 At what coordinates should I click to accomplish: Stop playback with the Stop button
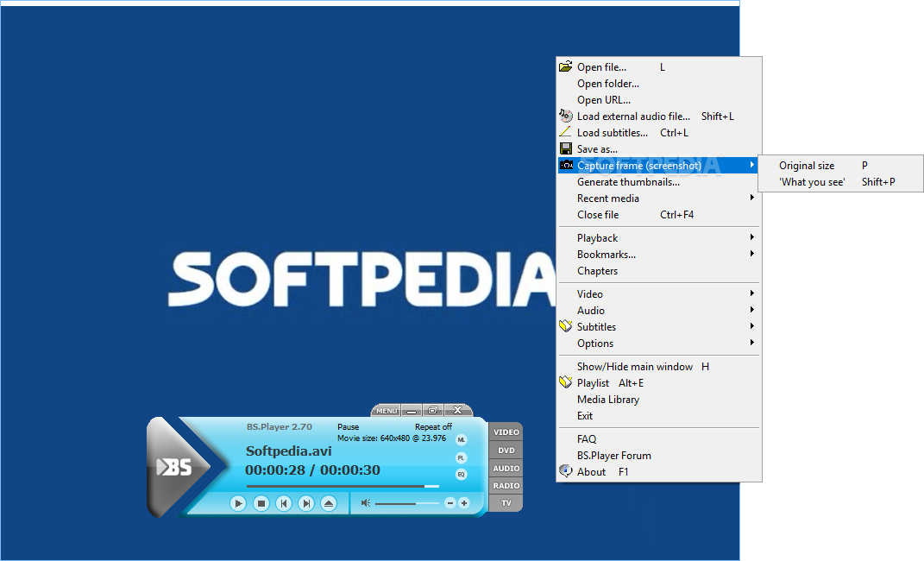pyautogui.click(x=261, y=503)
